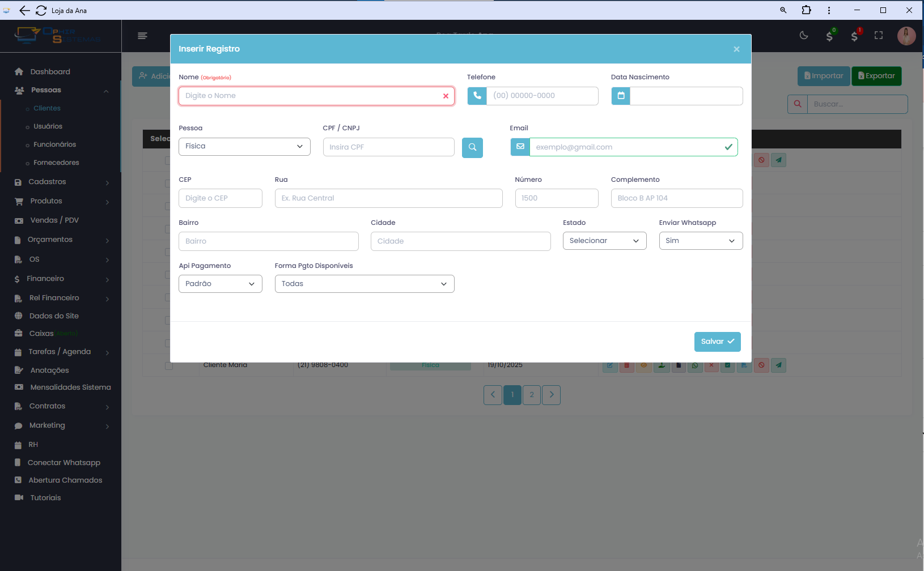Tick the checkbox for Cliente Maria row
Image resolution: width=924 pixels, height=571 pixels.
tap(168, 366)
